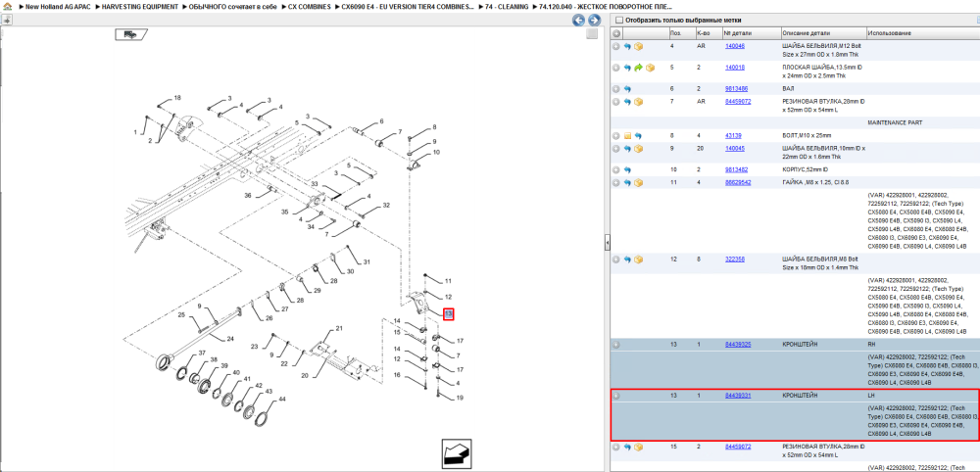This screenshot has width=980, height=472.
Task: Click the plus icon for КРОНШТЕЙН LH 84439331
Action: click(x=616, y=396)
